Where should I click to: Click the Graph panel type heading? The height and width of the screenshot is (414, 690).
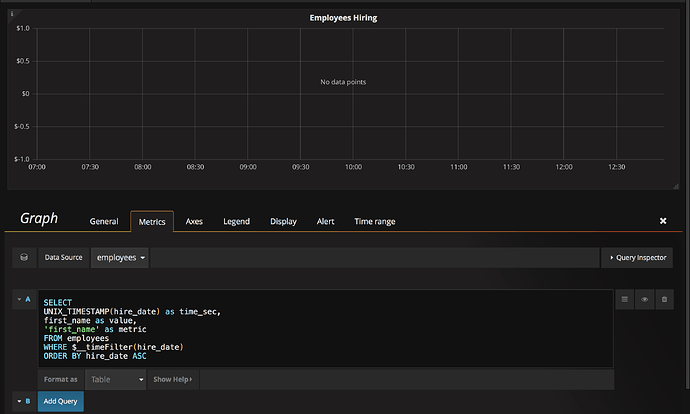pyautogui.click(x=39, y=218)
